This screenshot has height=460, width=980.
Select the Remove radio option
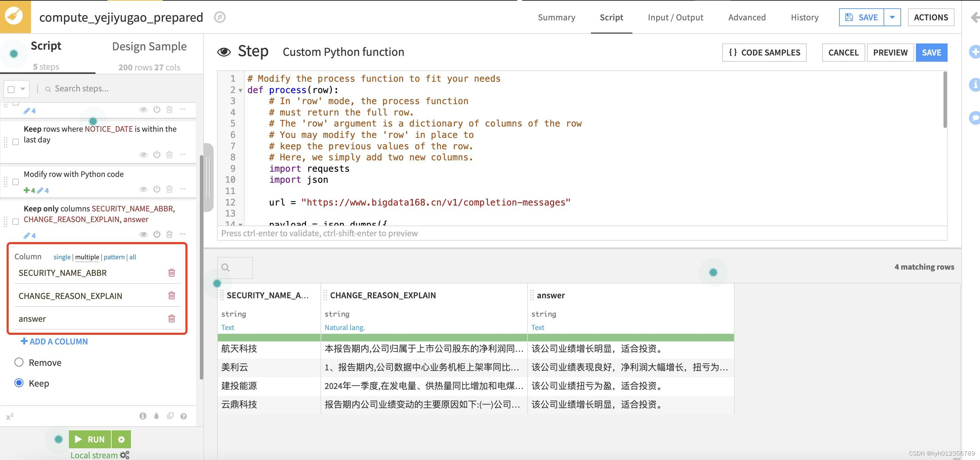click(x=19, y=362)
